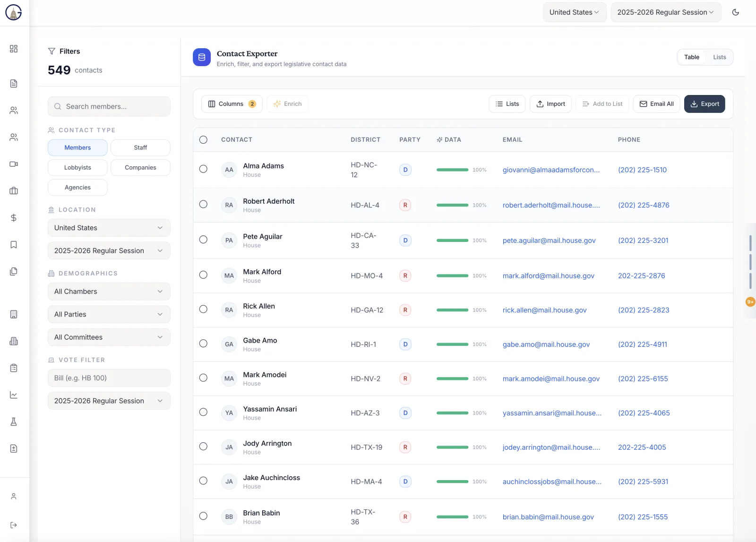756x542 pixels.
Task: Expand All Chambers dropdown
Action: point(109,292)
